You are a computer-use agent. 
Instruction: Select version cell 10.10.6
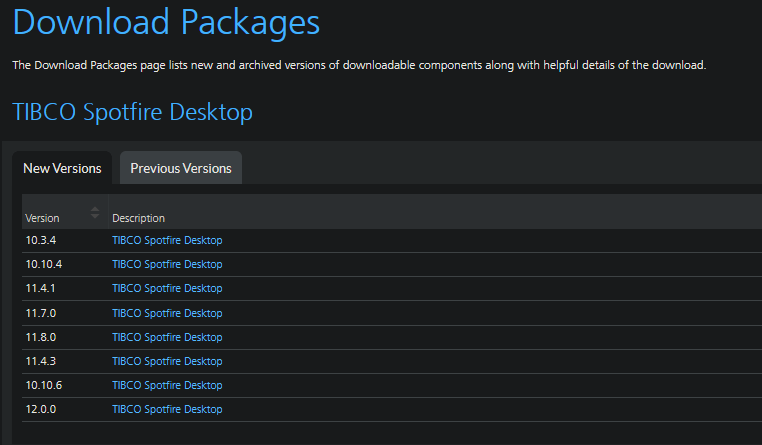pos(44,385)
